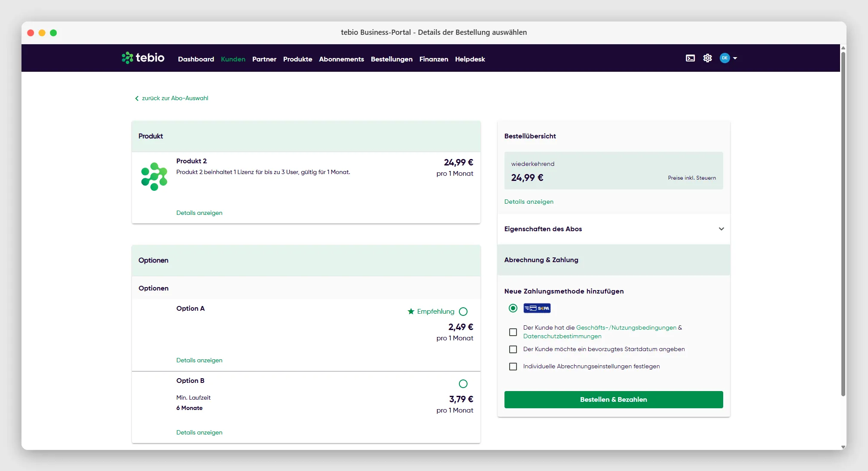868x471 pixels.
Task: Enable bevorzugtes Startdatum checkbox
Action: pyautogui.click(x=513, y=349)
